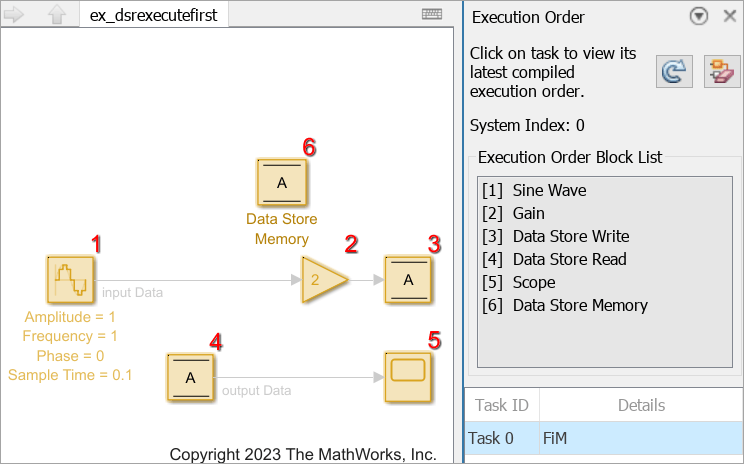Click the Execution Order panel title
Image resolution: width=744 pixels, height=464 pixels.
coord(528,17)
